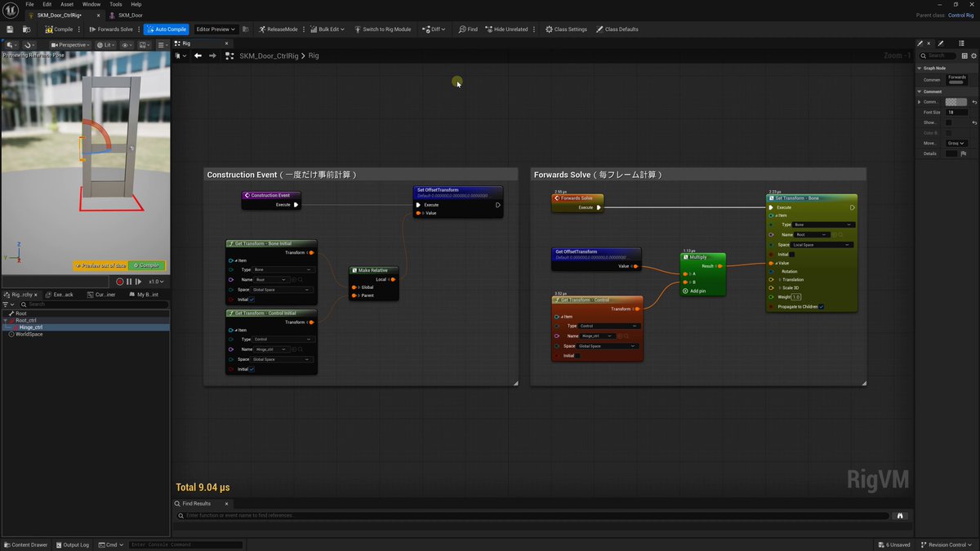Open Space dropdown on Set Transform - Bone node
This screenshot has height=551, width=980.
click(x=822, y=244)
